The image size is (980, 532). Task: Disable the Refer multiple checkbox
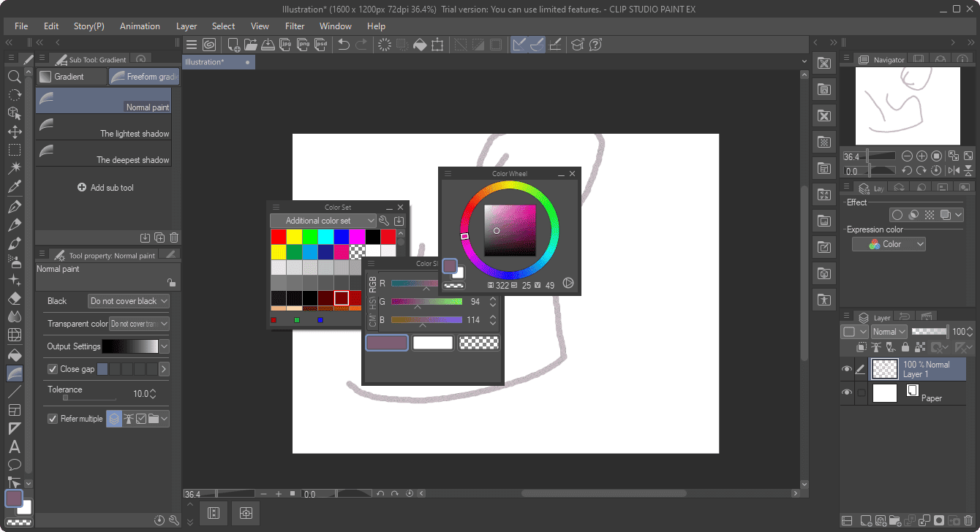point(52,418)
